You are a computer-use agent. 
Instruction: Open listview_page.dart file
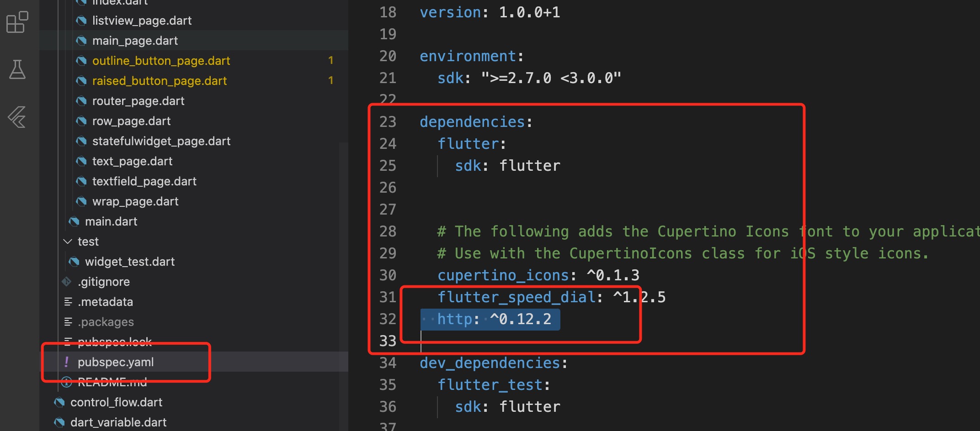point(142,21)
